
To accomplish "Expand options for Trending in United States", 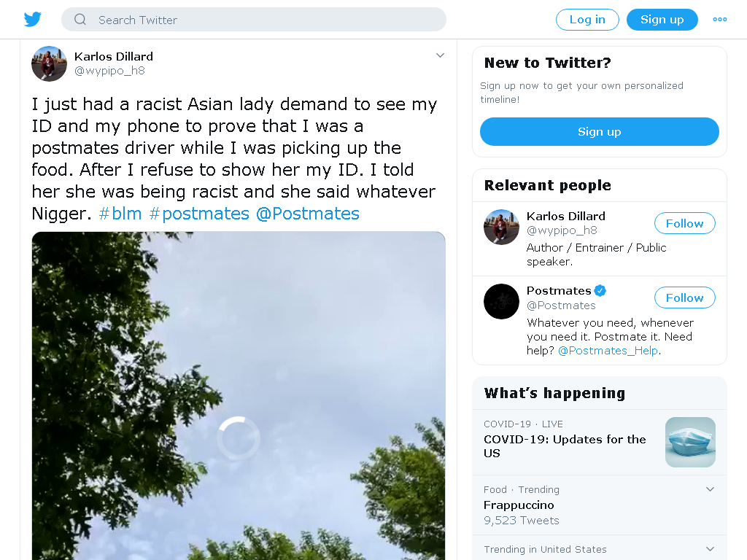I will 710,549.
